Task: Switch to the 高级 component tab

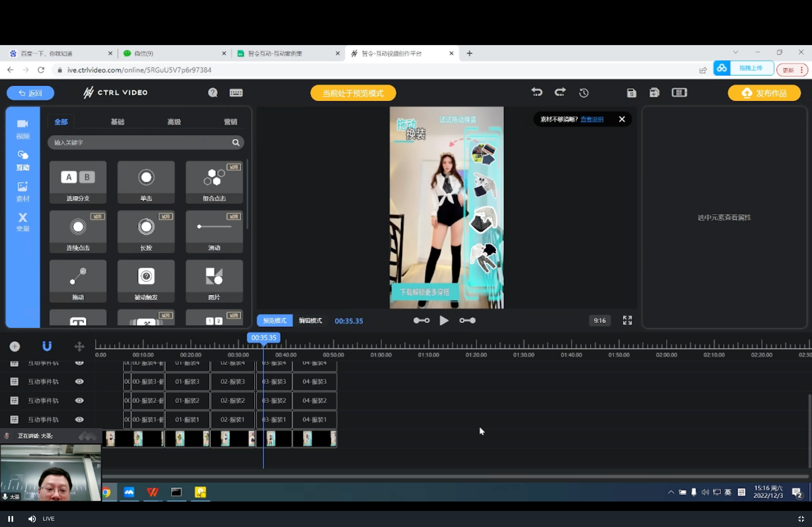Action: click(174, 122)
